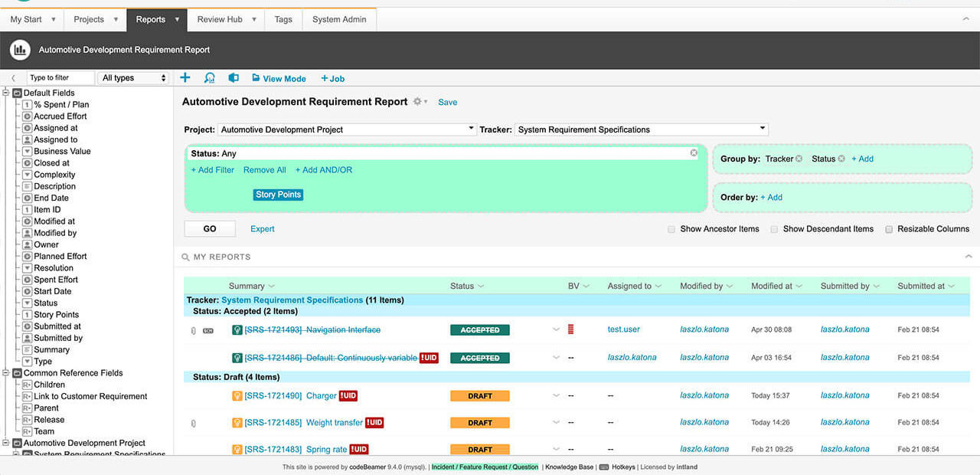Click the orange requirement icon beside SRS-1721490 Charger
Image resolution: width=980 pixels, height=475 pixels.
[x=237, y=396]
